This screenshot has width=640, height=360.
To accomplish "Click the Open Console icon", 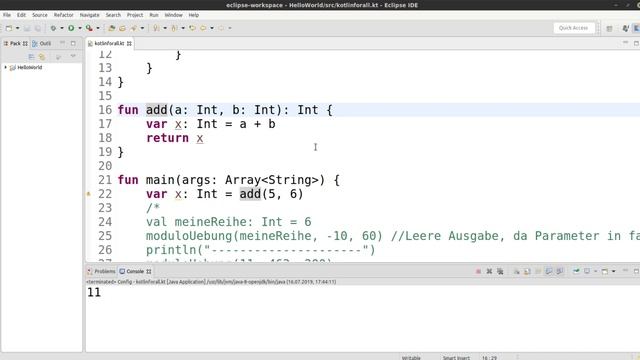I will 604,271.
